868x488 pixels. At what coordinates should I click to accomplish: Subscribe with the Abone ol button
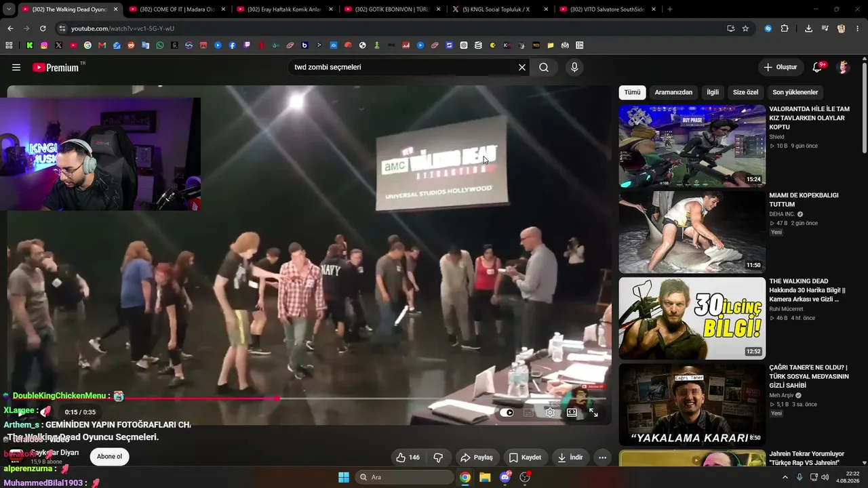point(109,456)
